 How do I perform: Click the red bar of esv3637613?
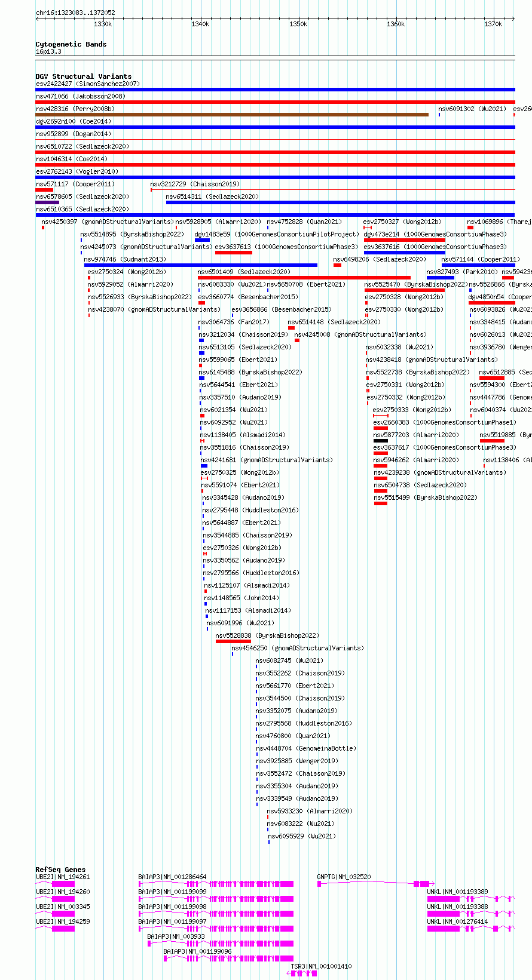click(x=234, y=253)
